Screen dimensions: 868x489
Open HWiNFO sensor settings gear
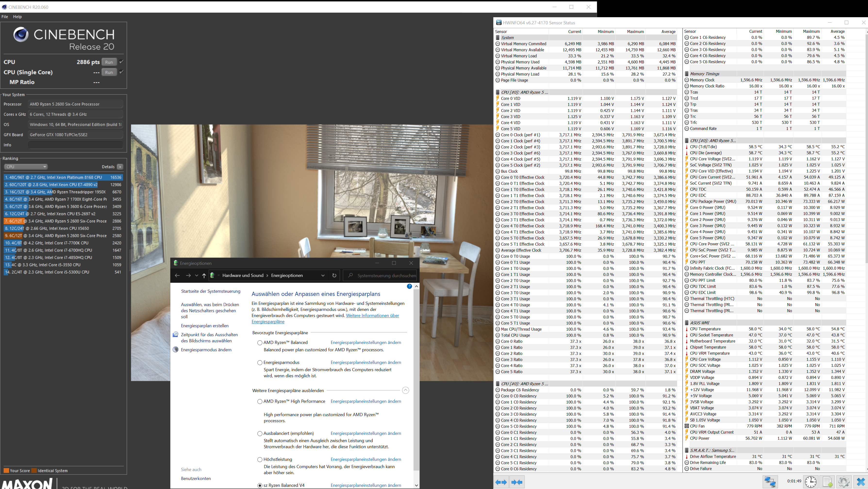pos(844,481)
